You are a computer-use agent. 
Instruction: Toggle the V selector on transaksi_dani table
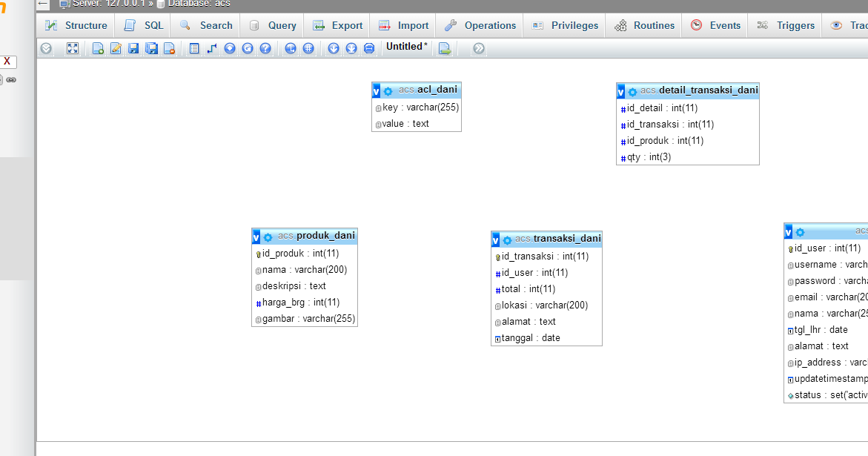tap(495, 239)
